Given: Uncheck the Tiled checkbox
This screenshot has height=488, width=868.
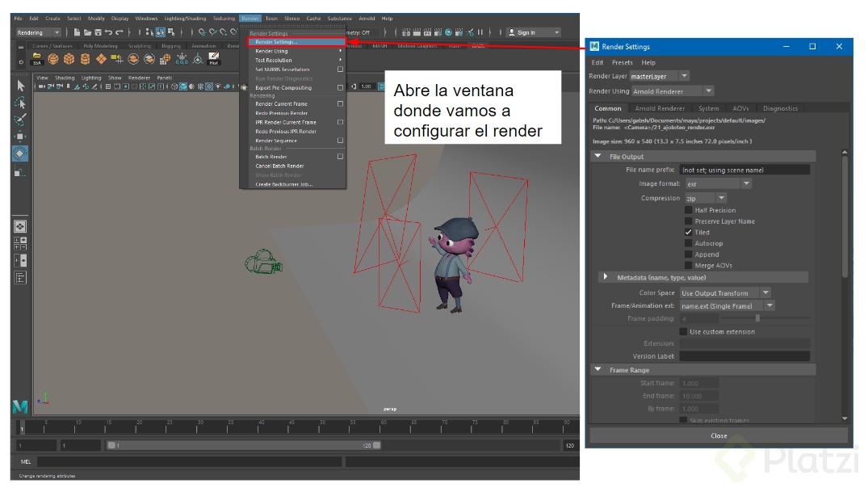Looking at the screenshot, I should [x=688, y=232].
